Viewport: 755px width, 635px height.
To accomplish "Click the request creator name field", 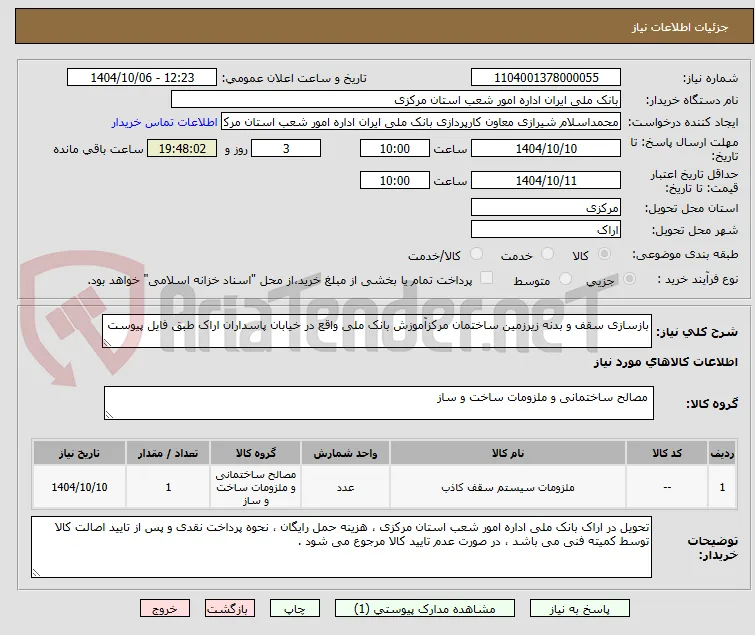I will pyautogui.click(x=421, y=122).
